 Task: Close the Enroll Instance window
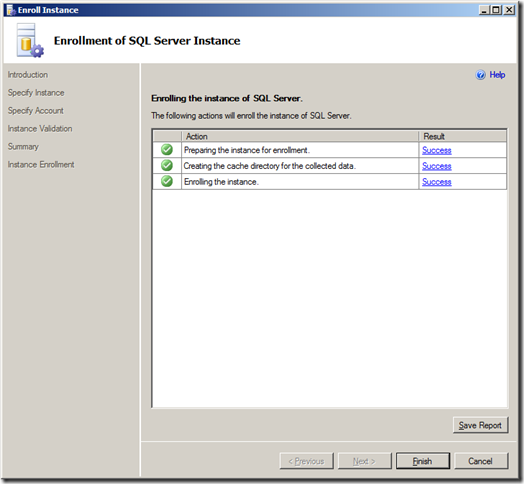pos(509,10)
